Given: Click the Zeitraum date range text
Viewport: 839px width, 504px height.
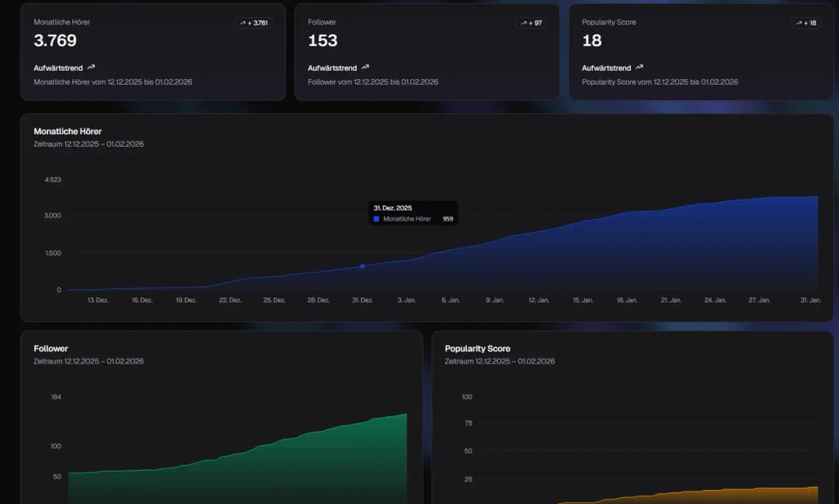Looking at the screenshot, I should (x=88, y=144).
